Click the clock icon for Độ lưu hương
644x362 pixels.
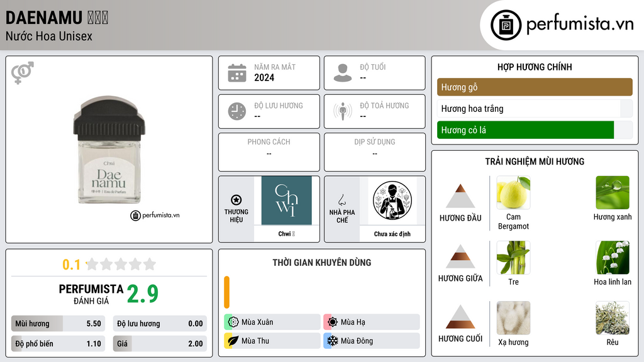237,111
